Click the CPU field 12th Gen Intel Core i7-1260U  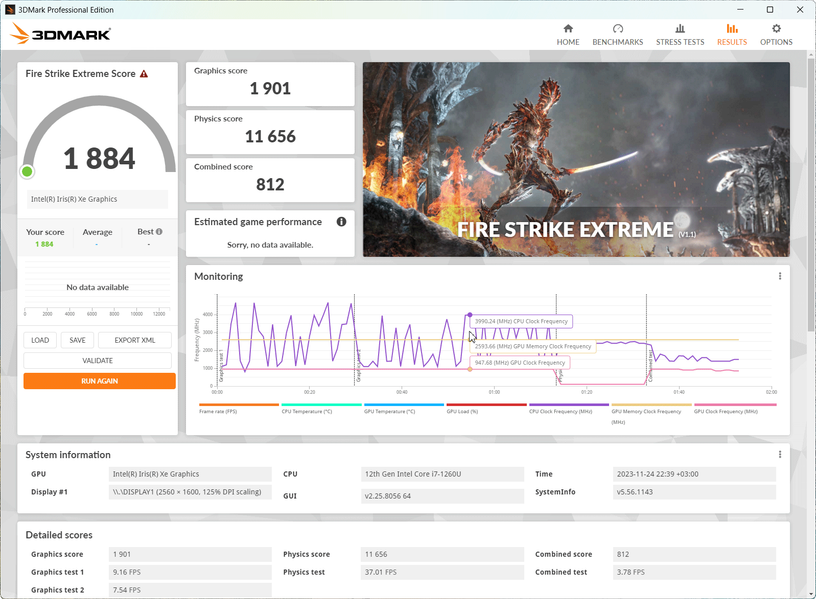pos(442,474)
